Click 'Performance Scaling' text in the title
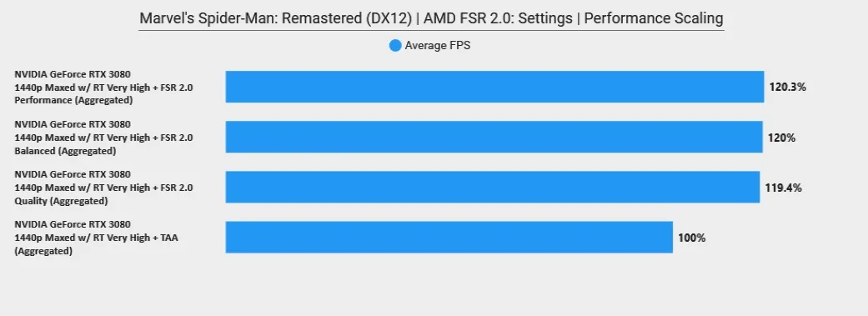Screen dimensions: 868x316 point(654,18)
